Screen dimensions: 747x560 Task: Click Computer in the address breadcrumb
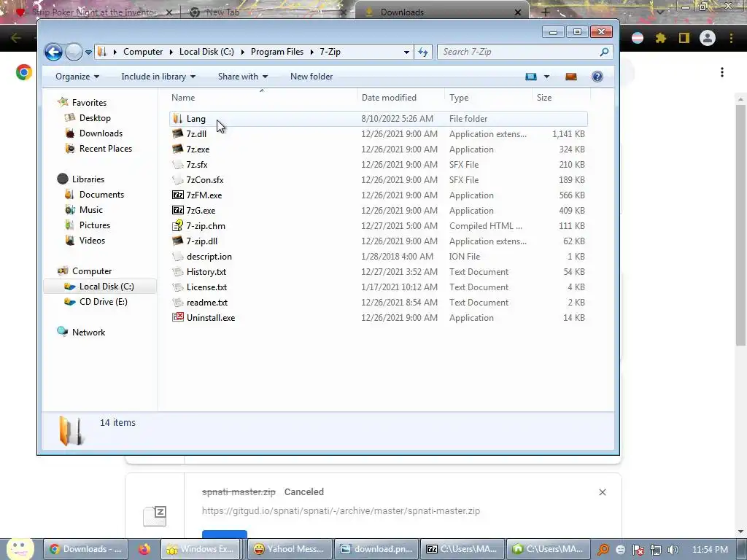coord(142,52)
